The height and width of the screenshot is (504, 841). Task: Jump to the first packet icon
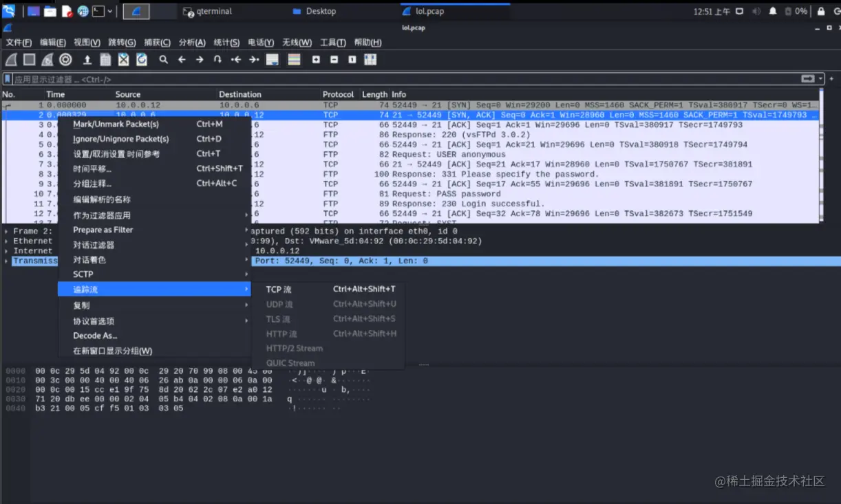[236, 60]
